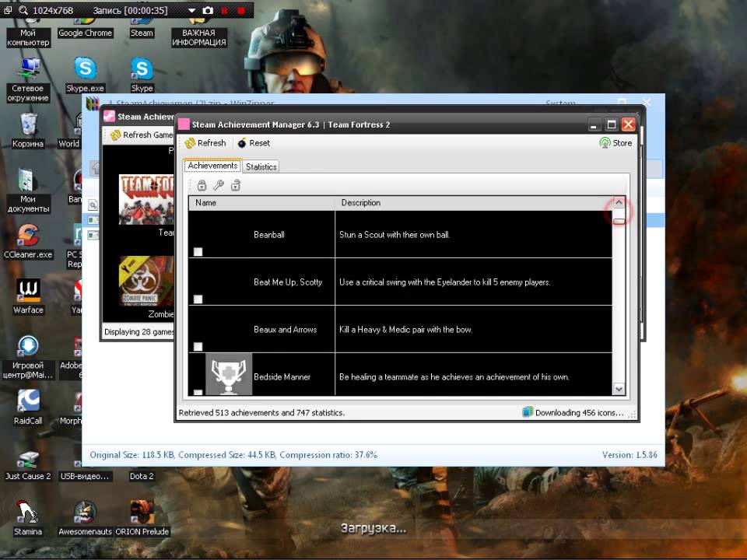
Task: Click the open padlock icon above the achievements list
Action: pos(236,185)
